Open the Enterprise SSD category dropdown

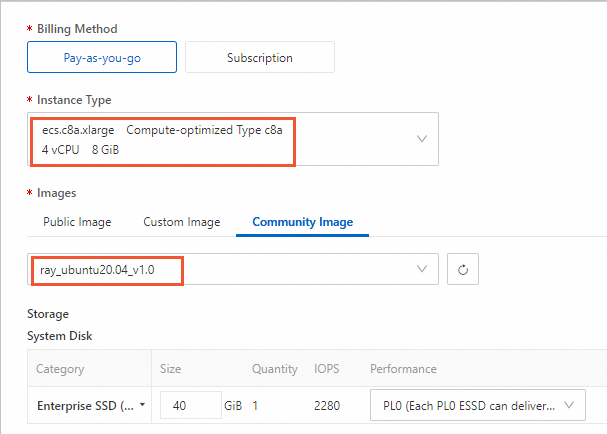[x=89, y=406]
